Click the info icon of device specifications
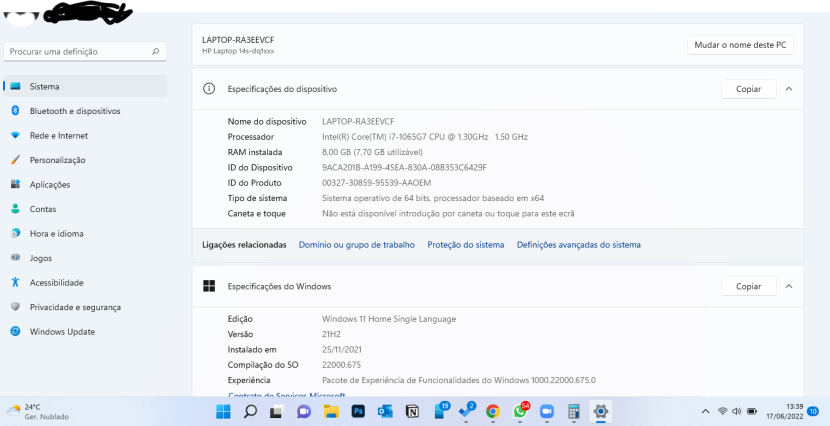This screenshot has height=426, width=830. pos(209,89)
